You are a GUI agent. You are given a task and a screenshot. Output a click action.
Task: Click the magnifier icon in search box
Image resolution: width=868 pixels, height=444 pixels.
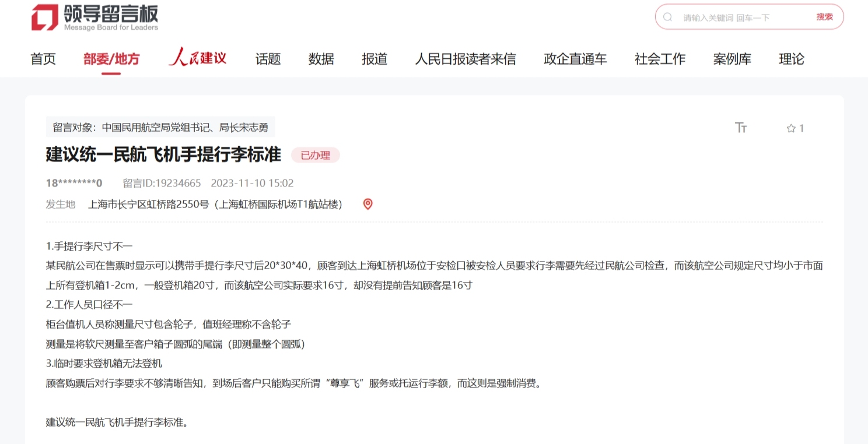668,17
